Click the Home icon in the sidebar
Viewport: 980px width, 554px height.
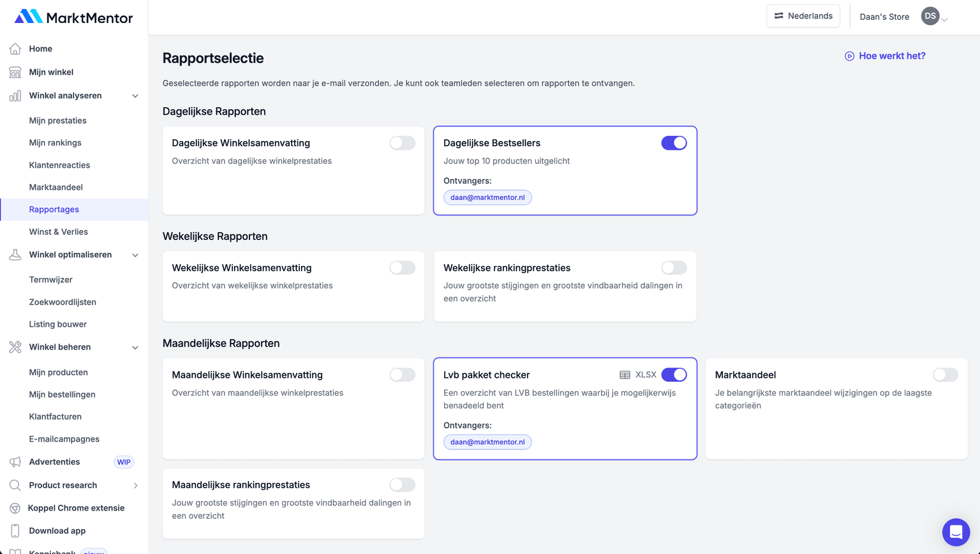point(15,49)
